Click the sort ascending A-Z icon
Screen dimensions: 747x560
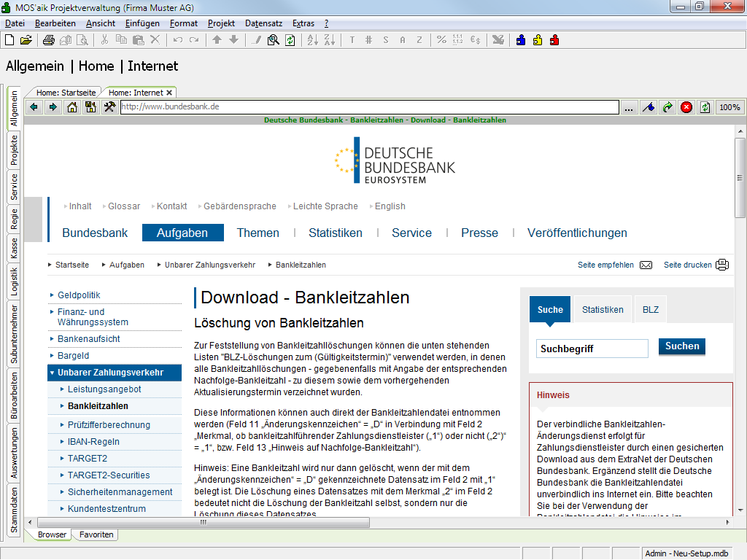312,40
